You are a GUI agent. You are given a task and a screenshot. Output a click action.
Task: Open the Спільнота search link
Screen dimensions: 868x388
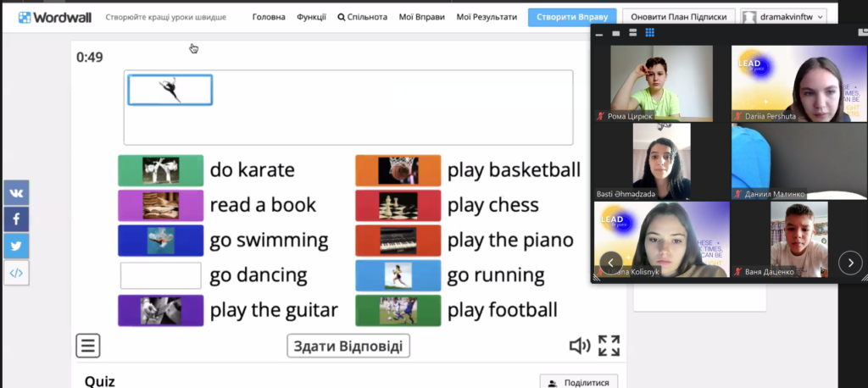pos(362,17)
